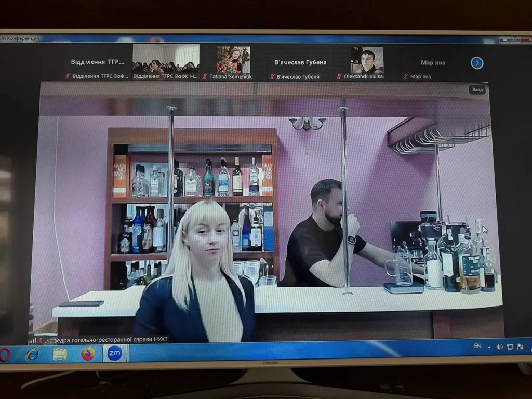This screenshot has width=532, height=399.
Task: Select Oleksandr Liulka's video thumbnail
Action: 367,60
